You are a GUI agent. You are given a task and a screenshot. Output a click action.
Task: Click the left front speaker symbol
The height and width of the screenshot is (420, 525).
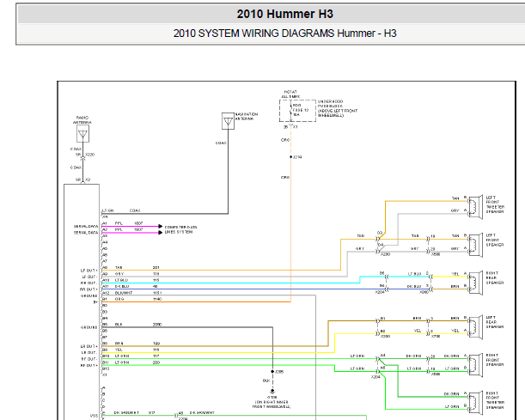coord(475,245)
